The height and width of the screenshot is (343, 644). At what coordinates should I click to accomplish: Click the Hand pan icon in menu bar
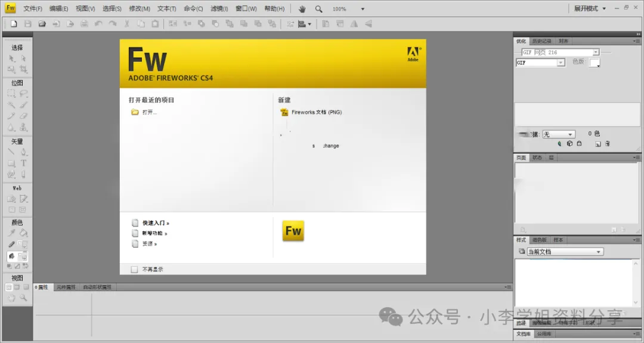(302, 8)
